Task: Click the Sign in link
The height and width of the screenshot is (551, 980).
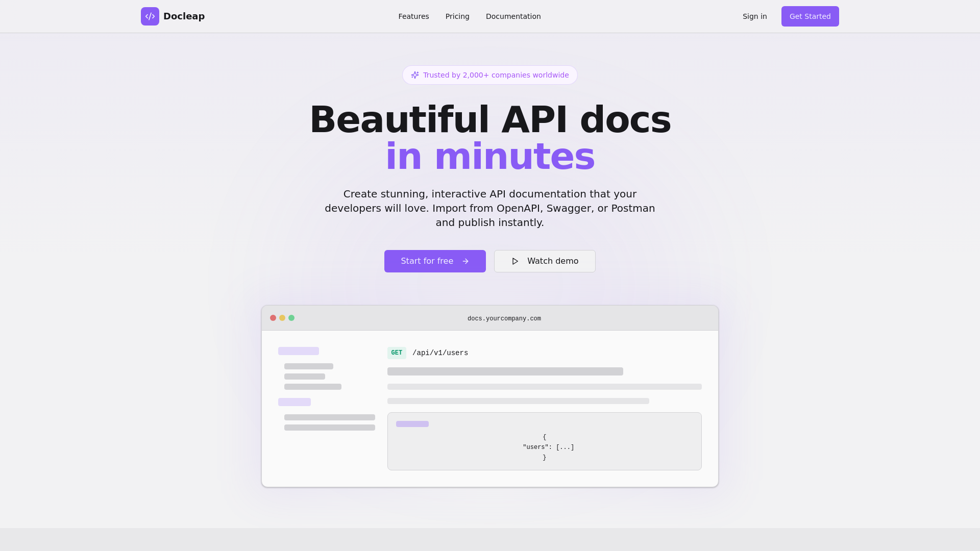Action: point(755,16)
